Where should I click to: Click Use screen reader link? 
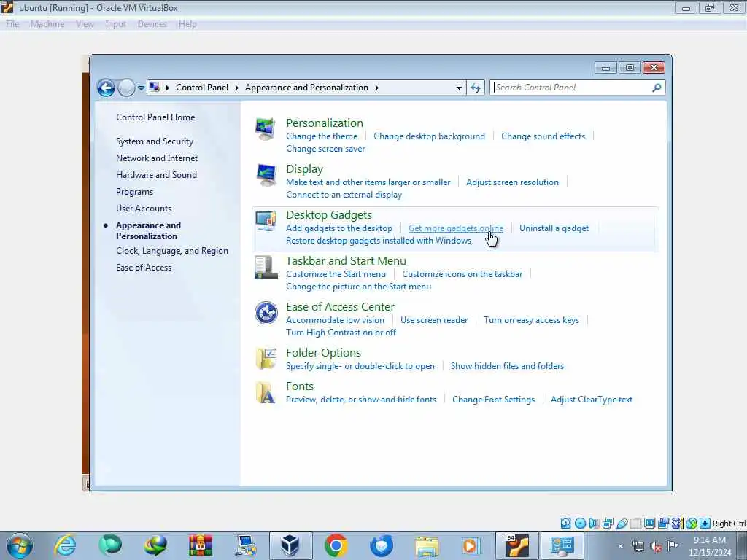434,320
